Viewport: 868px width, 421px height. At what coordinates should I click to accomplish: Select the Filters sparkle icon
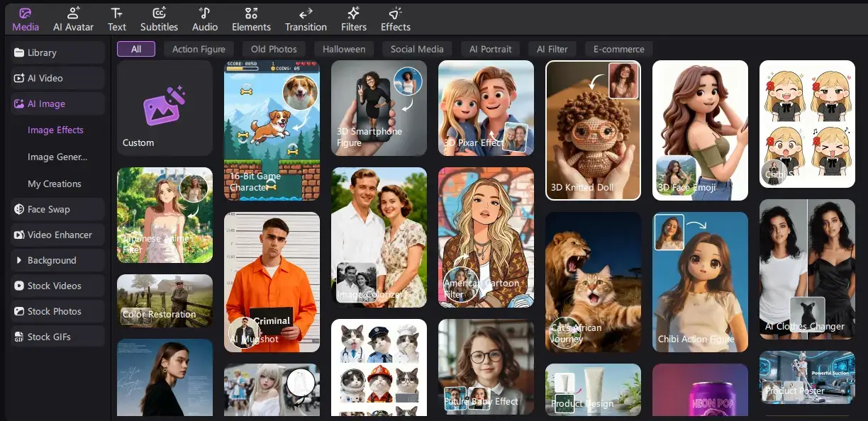click(353, 13)
